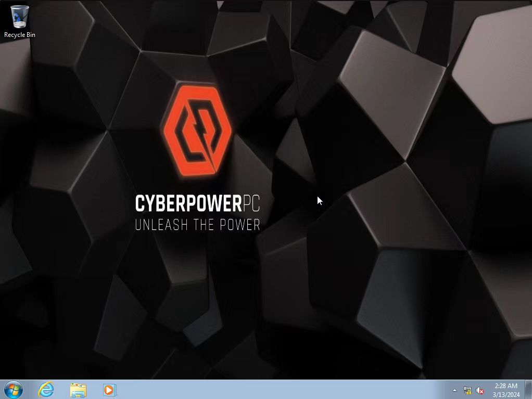Launch Internet Explorer from the taskbar
This screenshot has height=399, width=532.
46,390
